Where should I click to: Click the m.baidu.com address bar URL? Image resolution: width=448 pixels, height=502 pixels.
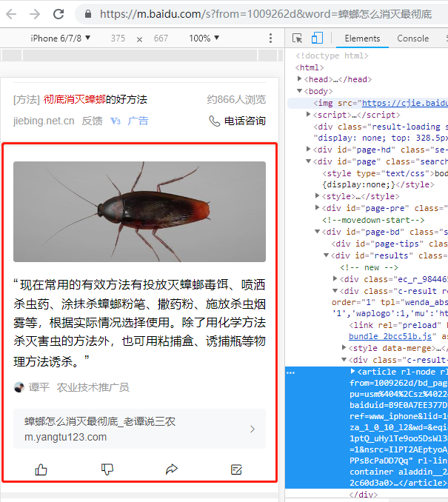266,14
